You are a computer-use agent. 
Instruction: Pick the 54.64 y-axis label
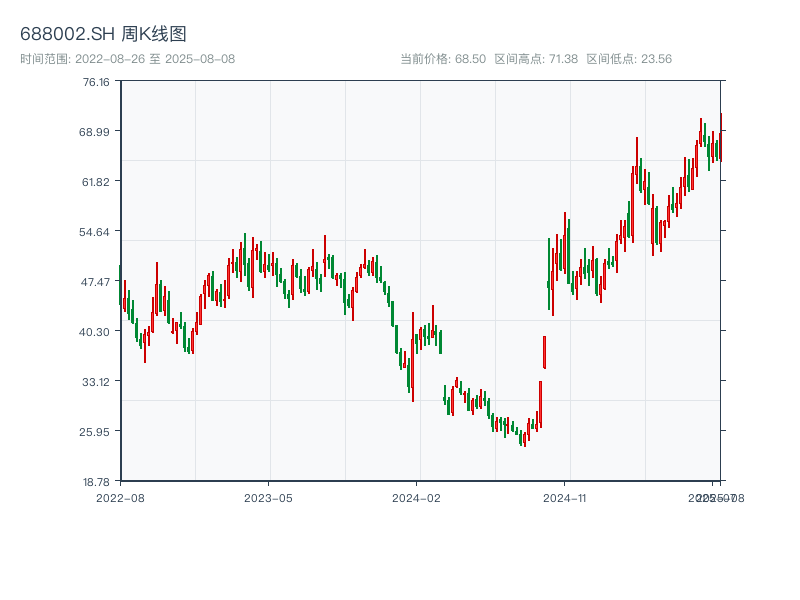click(96, 232)
